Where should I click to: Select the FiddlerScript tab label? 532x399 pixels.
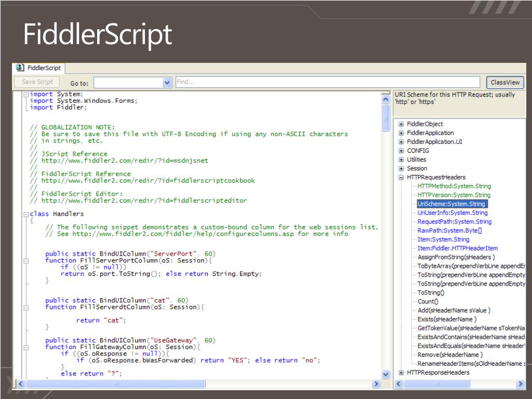[44, 68]
